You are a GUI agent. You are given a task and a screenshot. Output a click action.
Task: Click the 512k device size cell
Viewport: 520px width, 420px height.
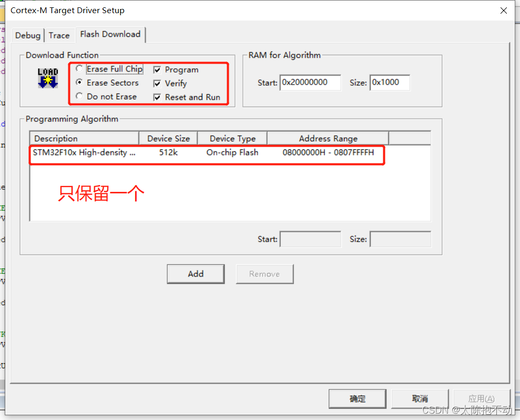coord(168,152)
